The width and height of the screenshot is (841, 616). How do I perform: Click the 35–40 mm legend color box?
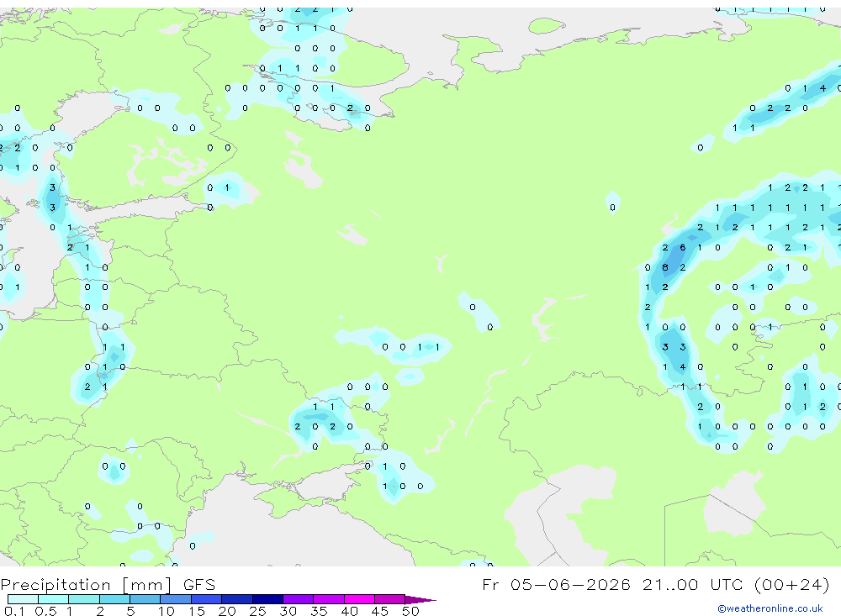tap(329, 599)
